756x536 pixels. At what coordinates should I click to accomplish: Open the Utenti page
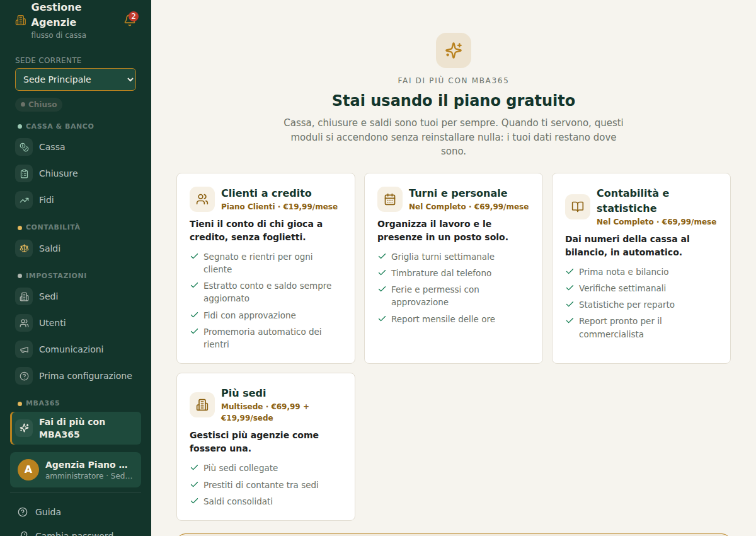76,323
